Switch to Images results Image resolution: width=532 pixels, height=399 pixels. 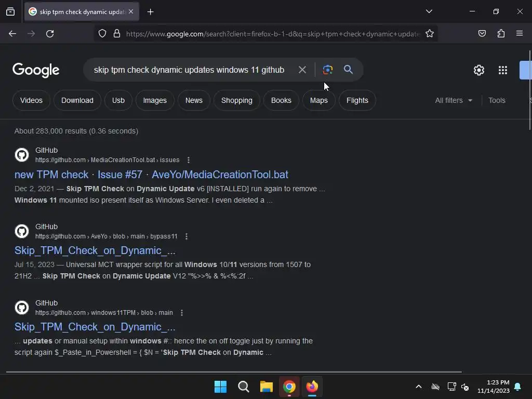coord(155,100)
